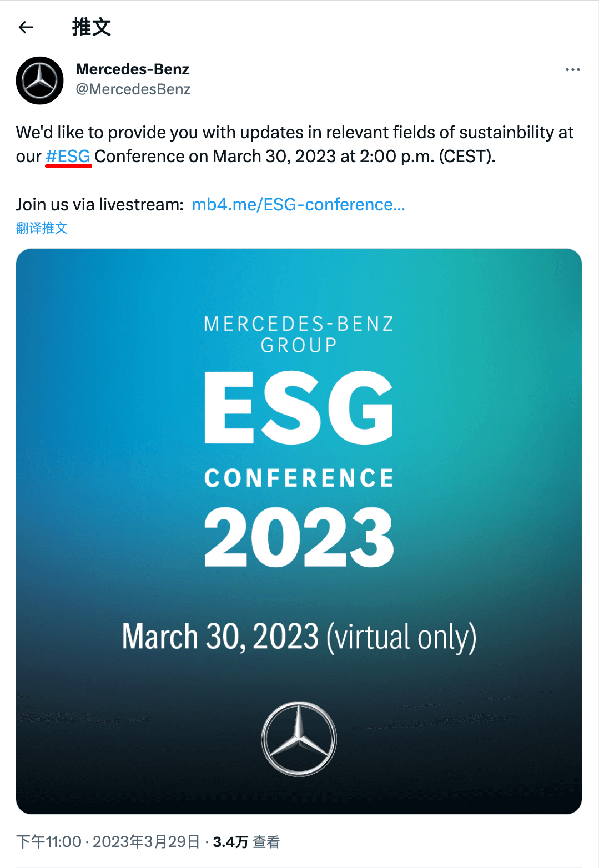Click the 推文 page header title
Screen dimensions: 599x868
(92, 27)
